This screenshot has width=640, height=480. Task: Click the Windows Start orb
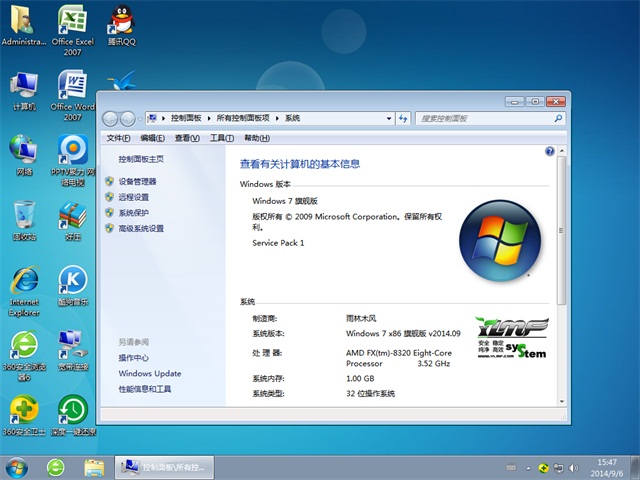[17, 468]
